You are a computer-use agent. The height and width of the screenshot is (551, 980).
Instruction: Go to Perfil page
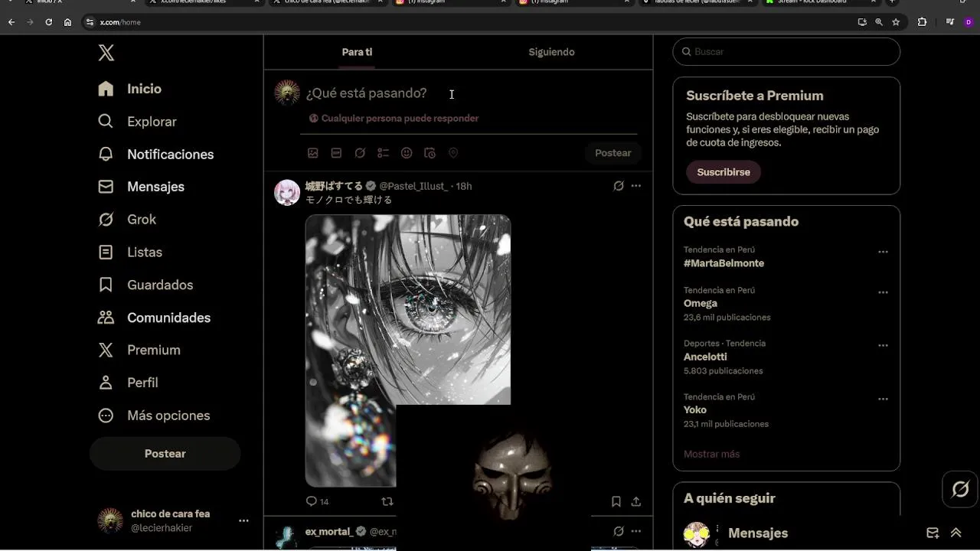click(128, 383)
